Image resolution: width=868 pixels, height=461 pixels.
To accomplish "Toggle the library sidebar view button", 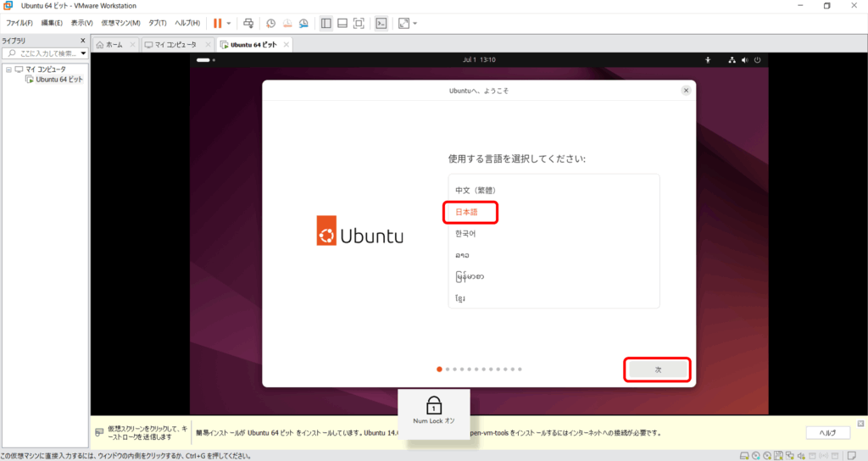I will coord(326,23).
